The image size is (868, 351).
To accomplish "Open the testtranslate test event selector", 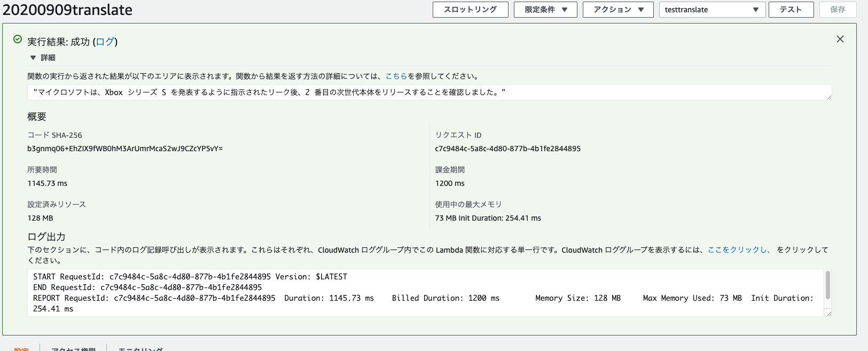I will (713, 10).
